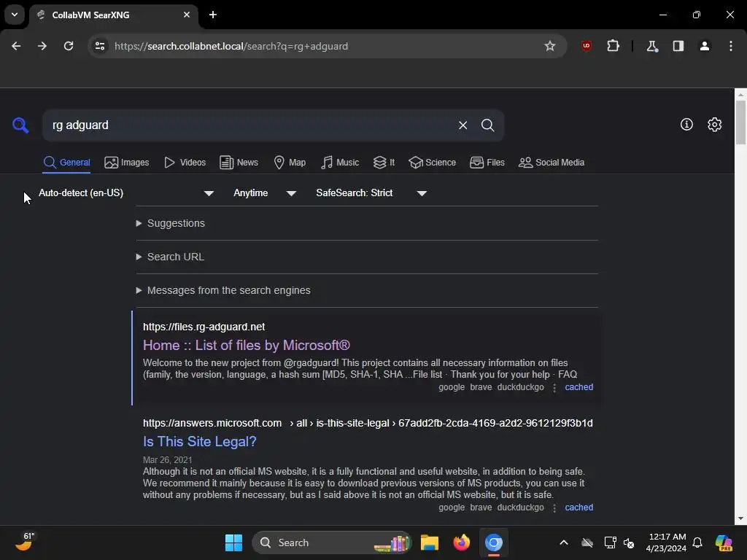Toggle the browser side panel

coord(678,46)
